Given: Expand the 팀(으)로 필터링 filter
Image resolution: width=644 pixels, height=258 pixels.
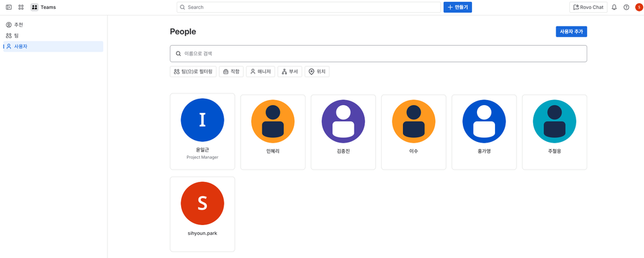Looking at the screenshot, I should point(193,72).
